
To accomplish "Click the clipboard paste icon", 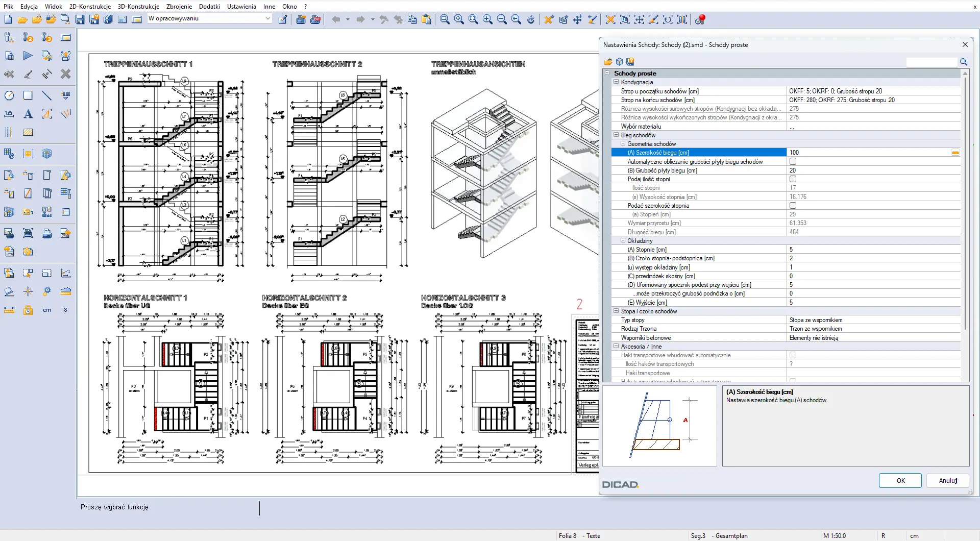I will (427, 19).
